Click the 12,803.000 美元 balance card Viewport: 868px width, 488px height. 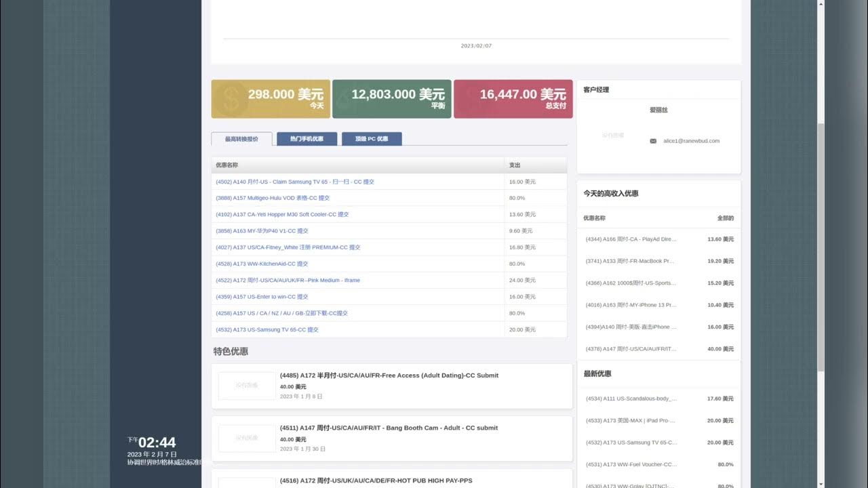tap(391, 99)
